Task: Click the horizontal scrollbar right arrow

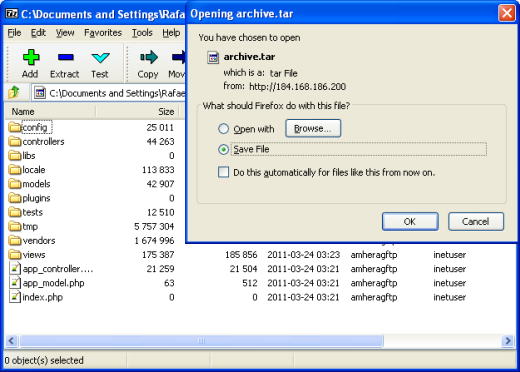Action: pyautogui.click(x=508, y=341)
